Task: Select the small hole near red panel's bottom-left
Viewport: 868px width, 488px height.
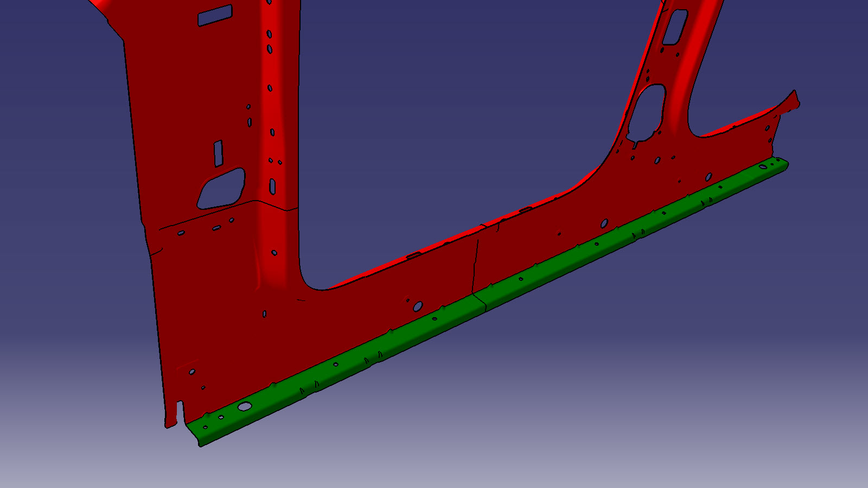Action: pyautogui.click(x=192, y=372)
